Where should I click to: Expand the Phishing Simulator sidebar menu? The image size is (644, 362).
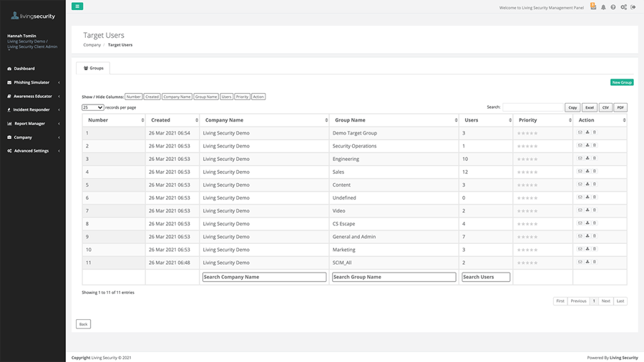tap(33, 82)
